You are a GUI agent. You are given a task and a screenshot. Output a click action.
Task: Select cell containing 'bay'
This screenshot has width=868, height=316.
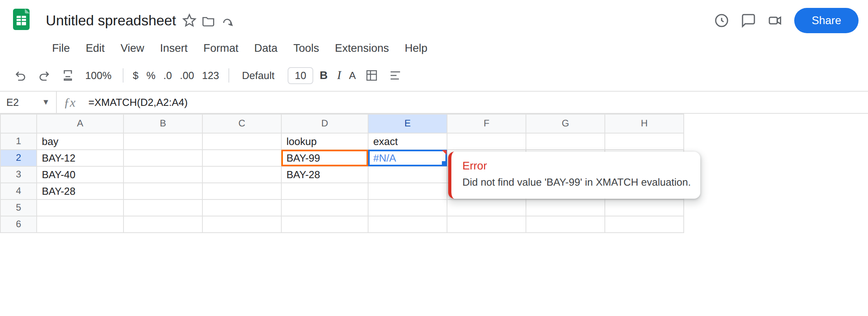(x=80, y=141)
